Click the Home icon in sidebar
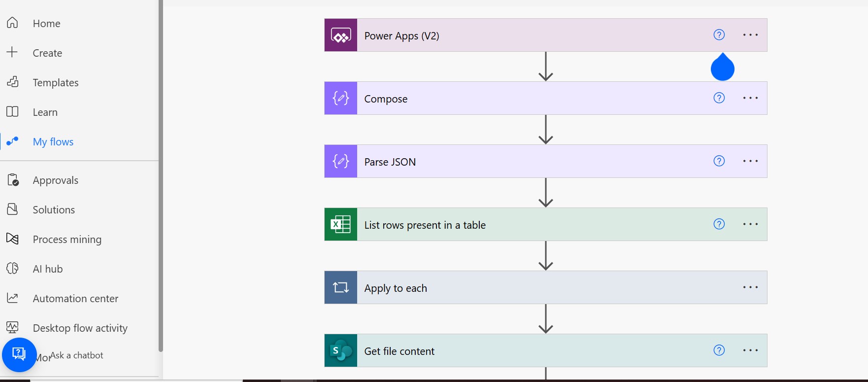This screenshot has width=868, height=382. click(x=12, y=23)
